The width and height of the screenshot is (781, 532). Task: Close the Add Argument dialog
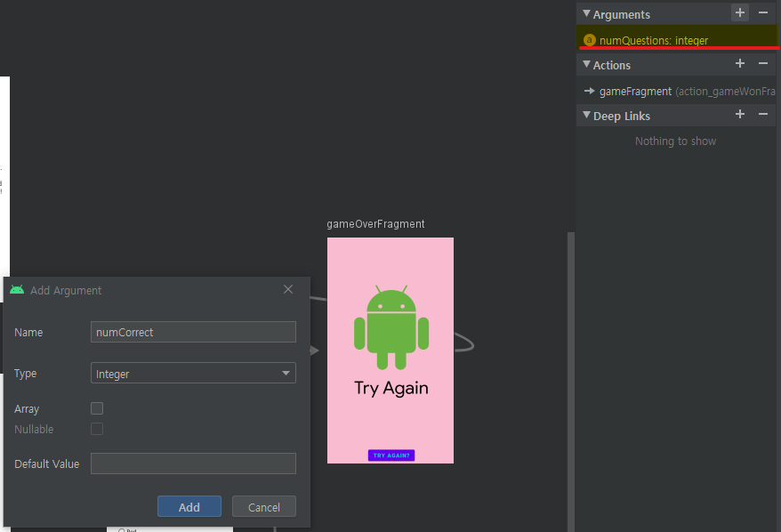tap(288, 289)
